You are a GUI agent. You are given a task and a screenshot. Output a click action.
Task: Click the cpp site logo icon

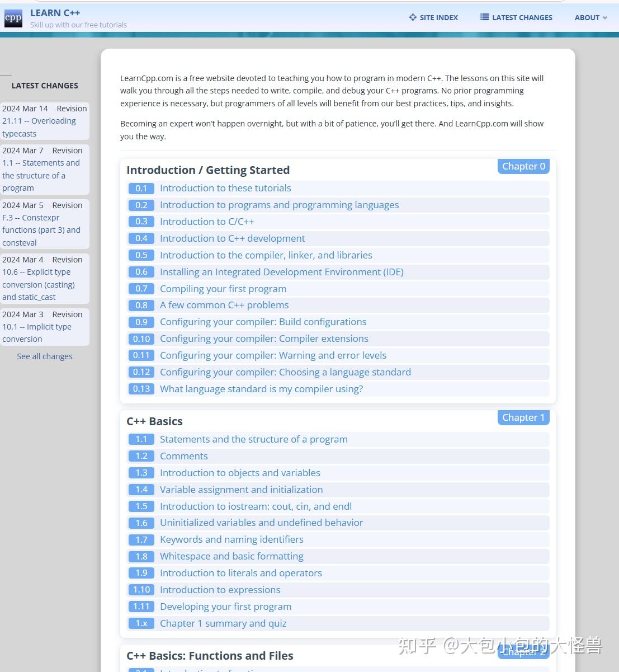coord(13,18)
